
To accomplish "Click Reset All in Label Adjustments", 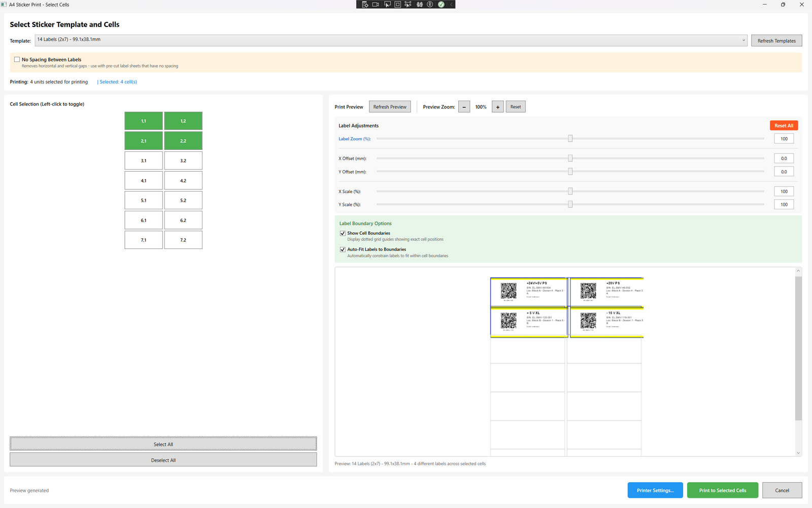I will 784,125.
